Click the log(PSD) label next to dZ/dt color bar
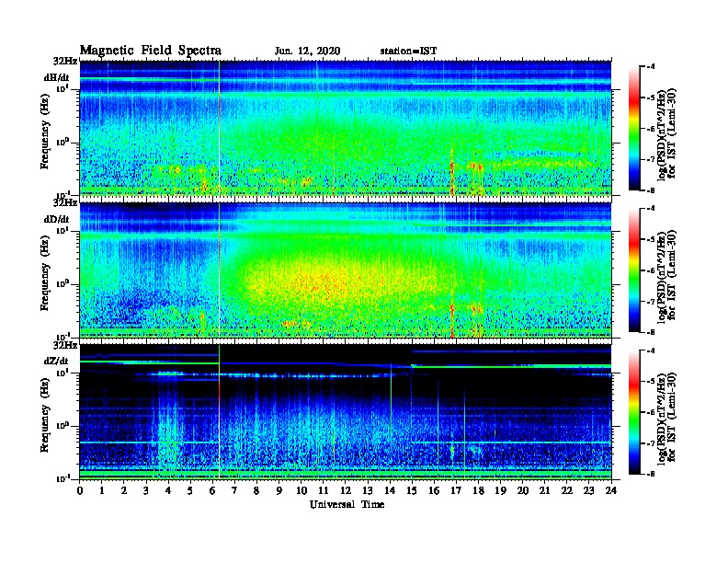 click(667, 418)
